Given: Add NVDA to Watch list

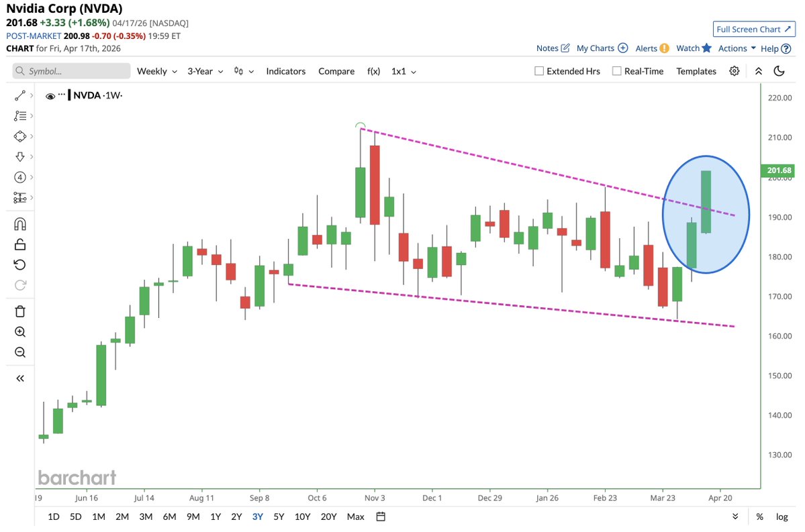Looking at the screenshot, I should (694, 48).
